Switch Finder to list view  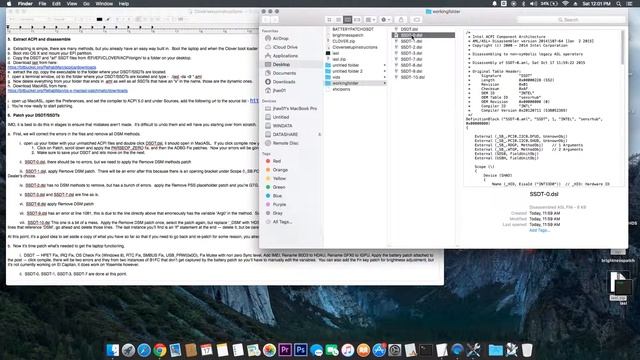click(x=338, y=20)
